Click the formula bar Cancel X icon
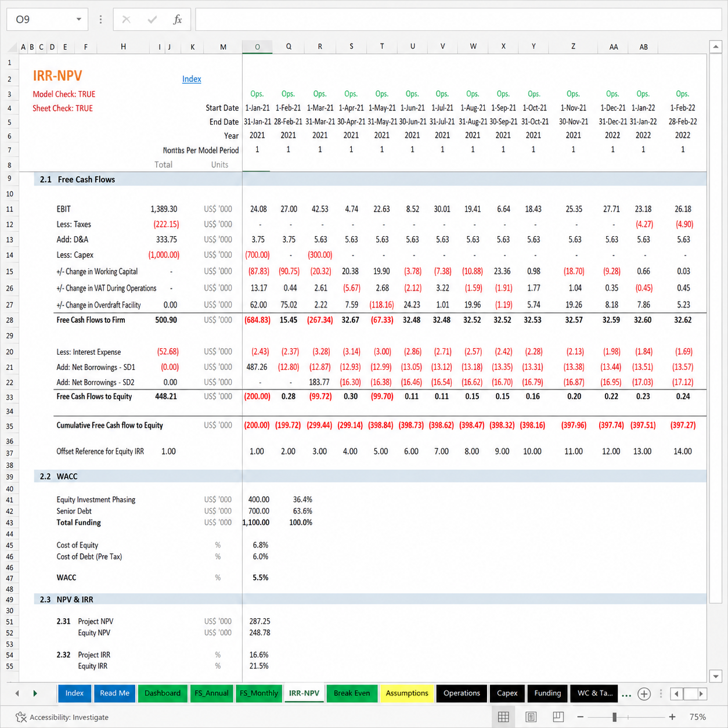 (x=126, y=20)
